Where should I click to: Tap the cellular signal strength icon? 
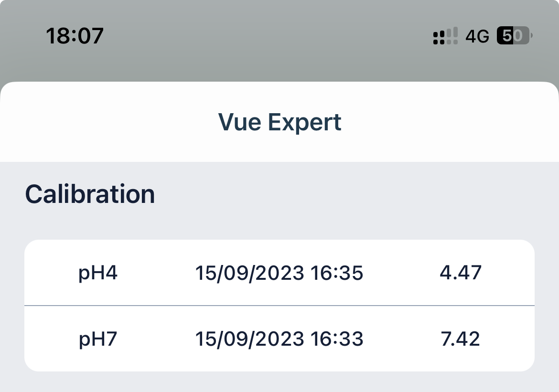445,36
